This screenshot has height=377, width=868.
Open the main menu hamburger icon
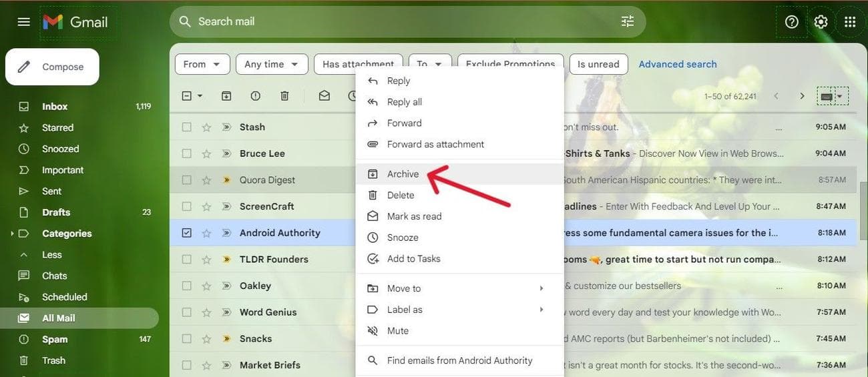point(24,22)
